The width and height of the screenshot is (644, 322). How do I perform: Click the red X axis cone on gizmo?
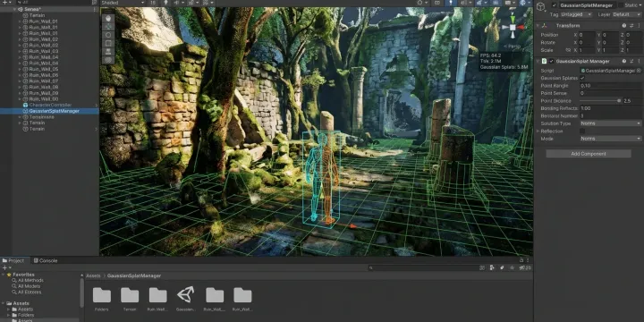click(521, 28)
